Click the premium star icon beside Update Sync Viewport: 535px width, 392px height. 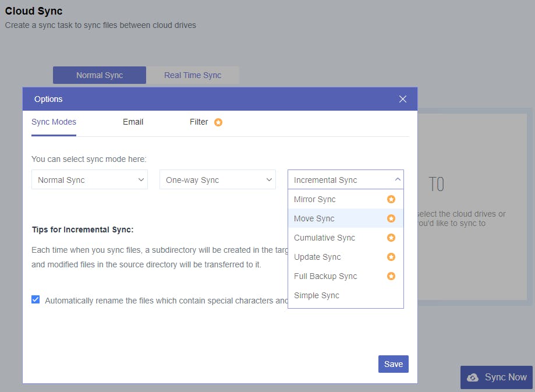(391, 257)
